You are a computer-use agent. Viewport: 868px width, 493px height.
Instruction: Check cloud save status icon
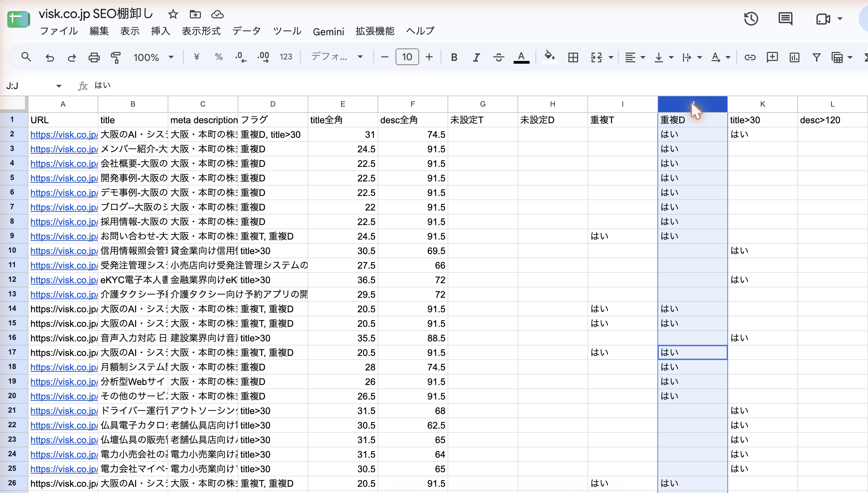(x=217, y=15)
